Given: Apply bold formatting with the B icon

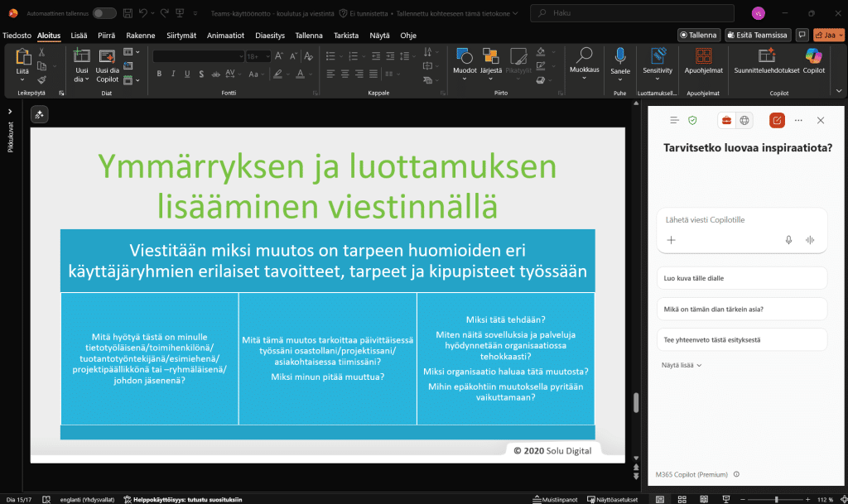Looking at the screenshot, I should (x=158, y=74).
